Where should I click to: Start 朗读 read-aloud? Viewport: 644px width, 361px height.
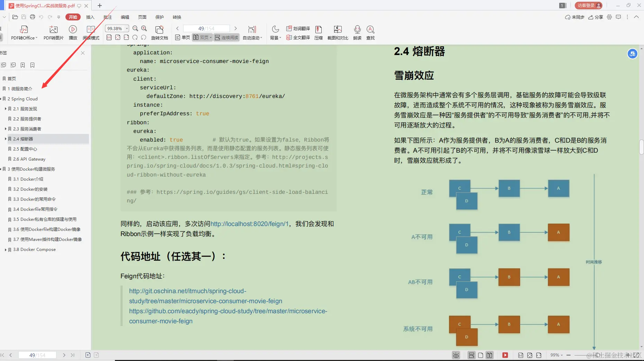click(357, 32)
